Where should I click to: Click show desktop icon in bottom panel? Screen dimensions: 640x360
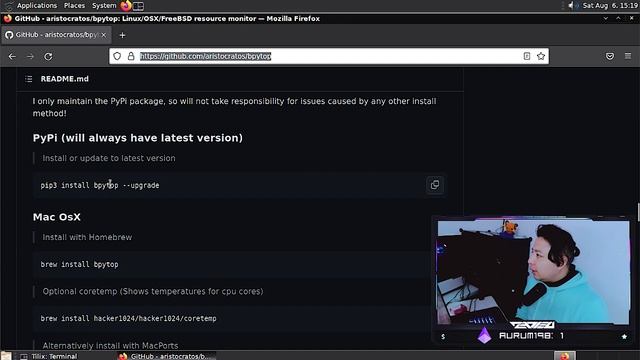pyautogui.click(x=6, y=356)
